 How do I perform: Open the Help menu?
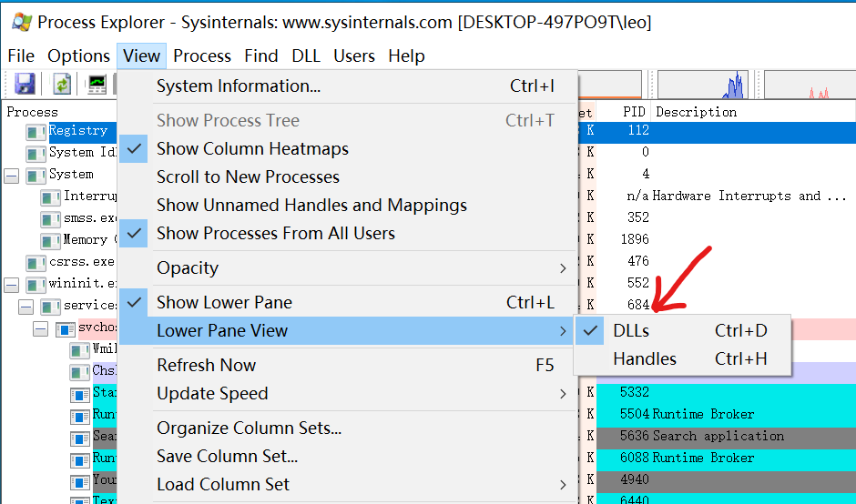click(407, 55)
